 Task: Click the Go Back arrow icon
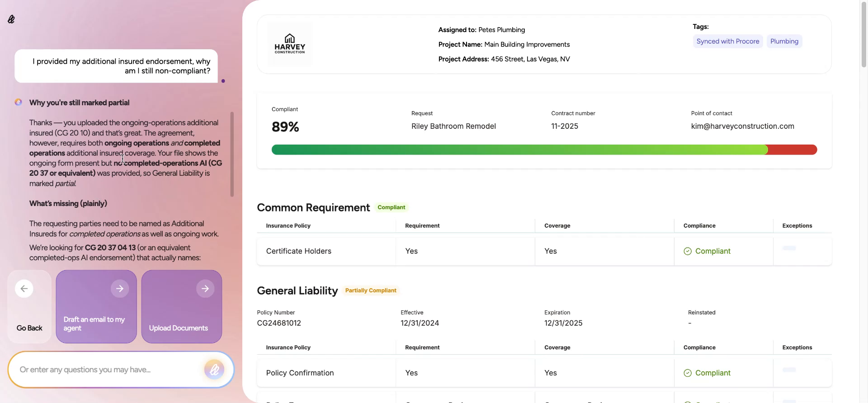pos(24,289)
